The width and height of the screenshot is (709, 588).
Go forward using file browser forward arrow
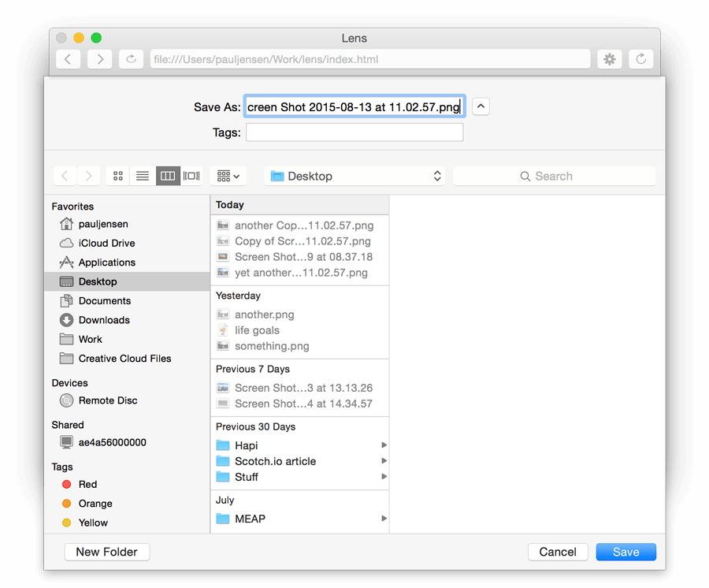click(x=88, y=176)
